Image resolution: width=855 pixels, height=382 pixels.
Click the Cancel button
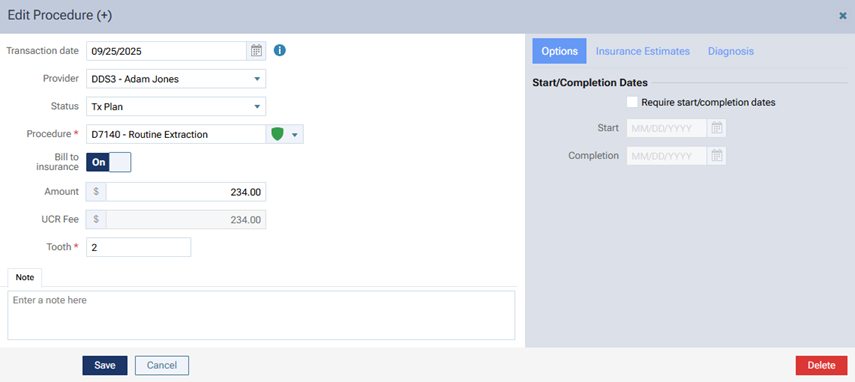click(162, 366)
